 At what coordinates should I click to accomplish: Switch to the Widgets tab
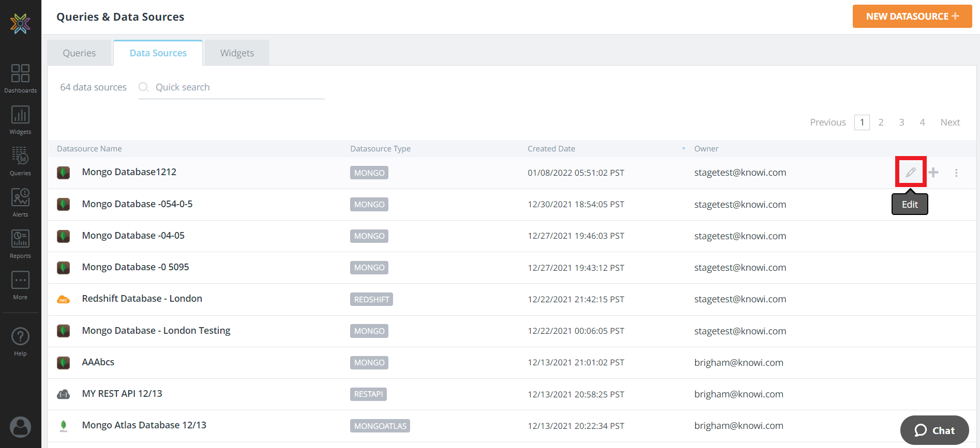(237, 53)
